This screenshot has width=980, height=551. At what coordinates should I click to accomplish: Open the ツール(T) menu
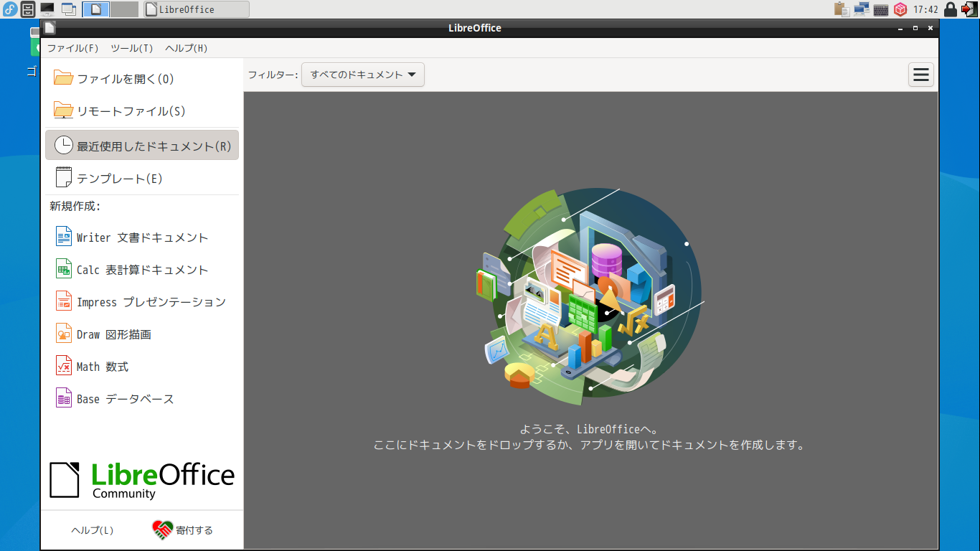[x=132, y=48]
